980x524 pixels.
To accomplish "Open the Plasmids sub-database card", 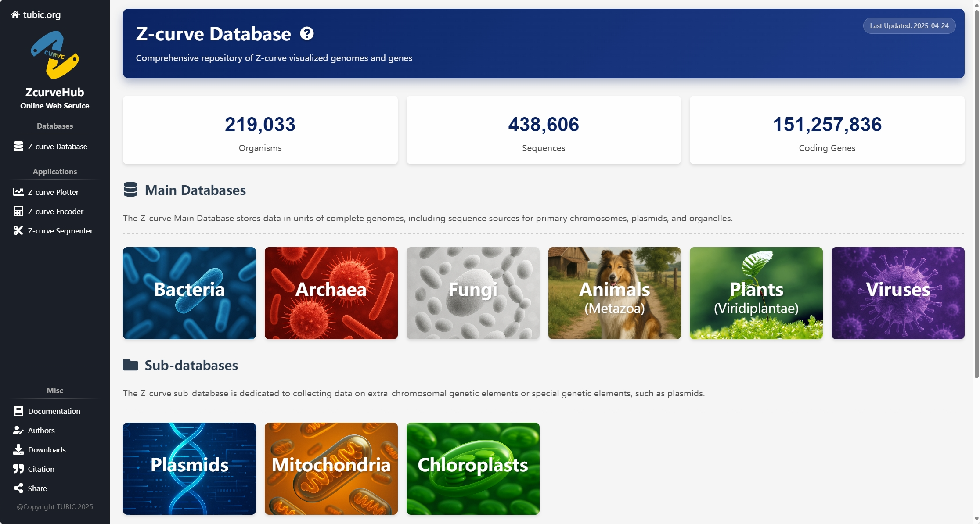I will point(189,468).
